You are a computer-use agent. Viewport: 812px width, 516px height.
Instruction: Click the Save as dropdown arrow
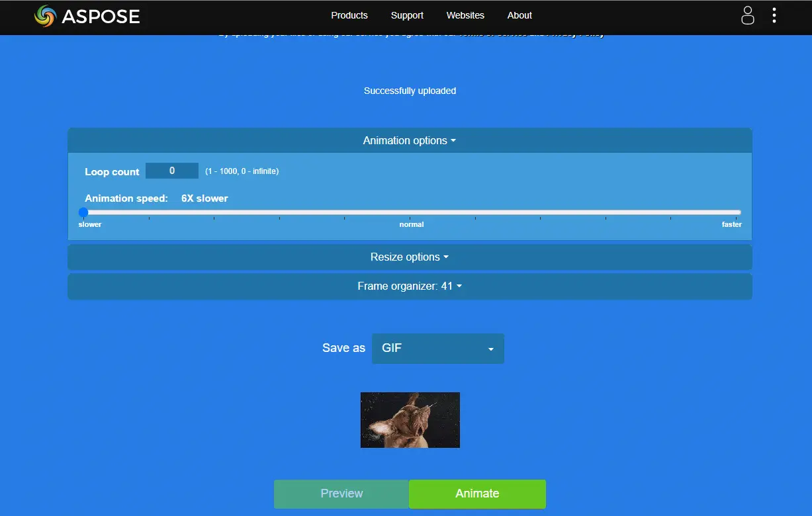point(490,349)
